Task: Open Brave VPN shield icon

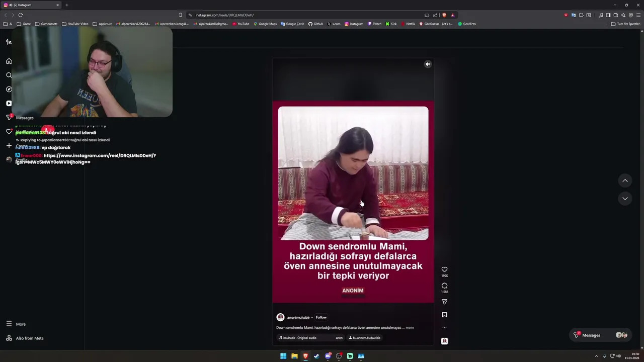Action: coord(631,15)
